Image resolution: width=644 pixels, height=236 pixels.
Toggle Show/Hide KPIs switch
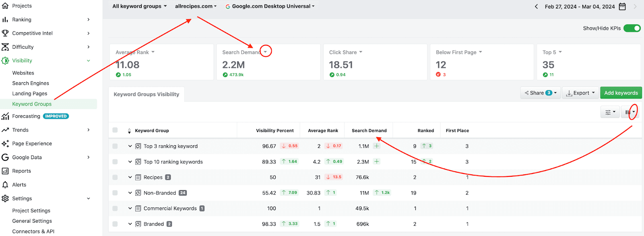point(632,28)
